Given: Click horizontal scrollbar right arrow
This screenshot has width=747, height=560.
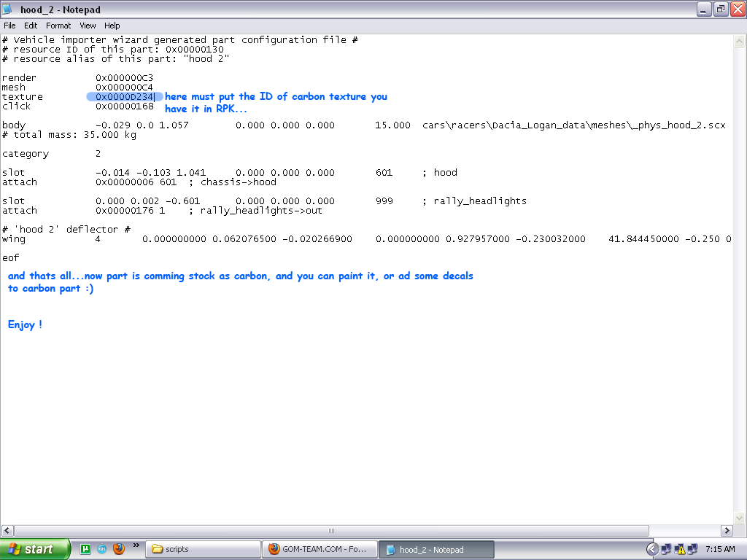Looking at the screenshot, I should [727, 531].
